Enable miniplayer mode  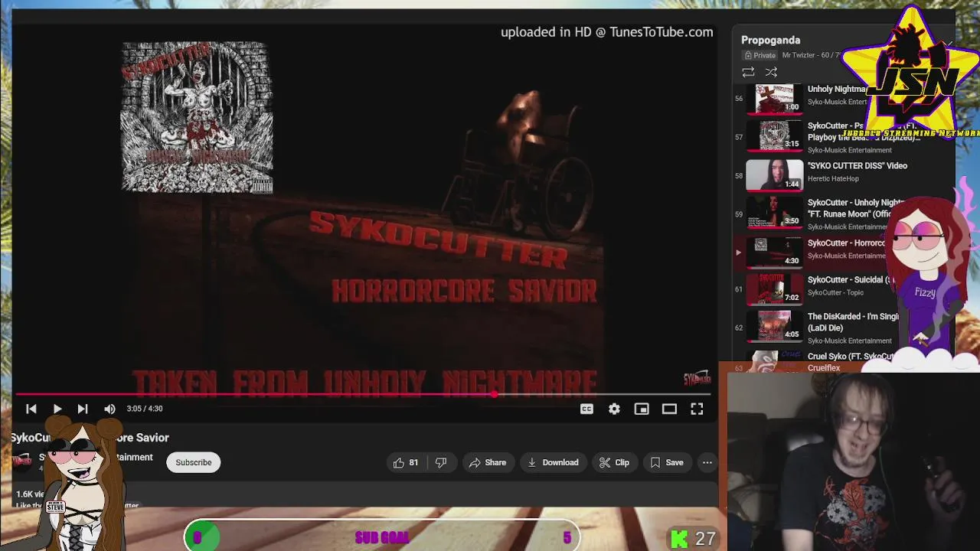click(x=642, y=409)
